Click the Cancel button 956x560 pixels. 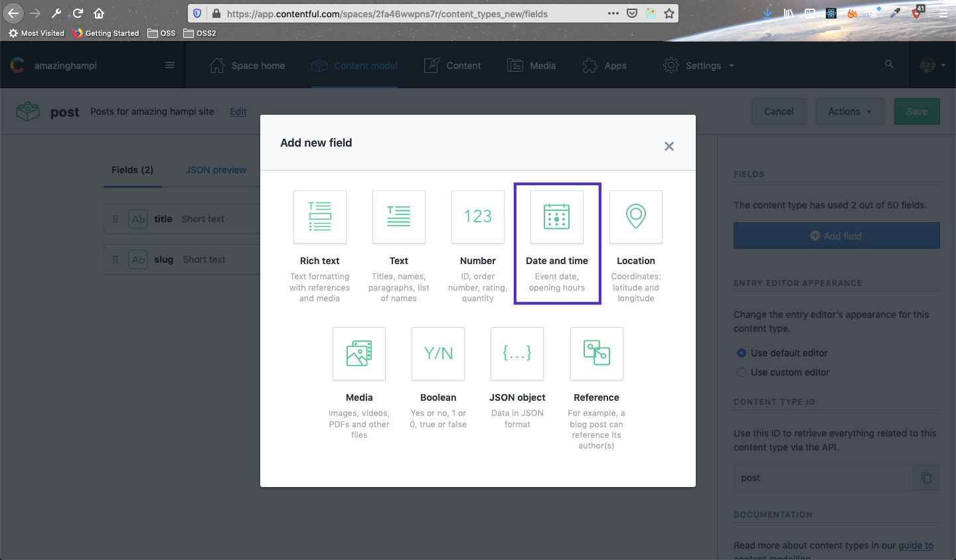point(779,111)
